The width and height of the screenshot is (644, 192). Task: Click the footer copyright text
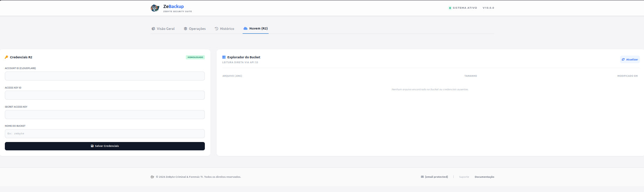[x=198, y=177]
